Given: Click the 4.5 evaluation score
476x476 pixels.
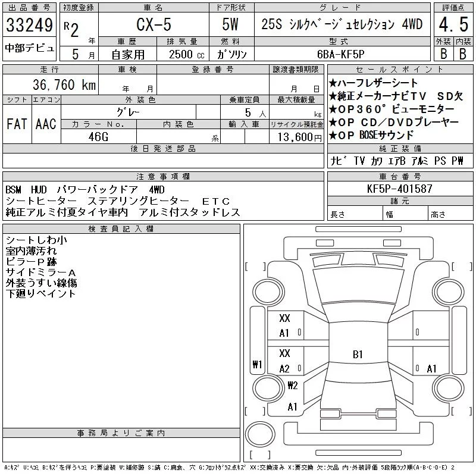Looking at the screenshot, I should (452, 27).
